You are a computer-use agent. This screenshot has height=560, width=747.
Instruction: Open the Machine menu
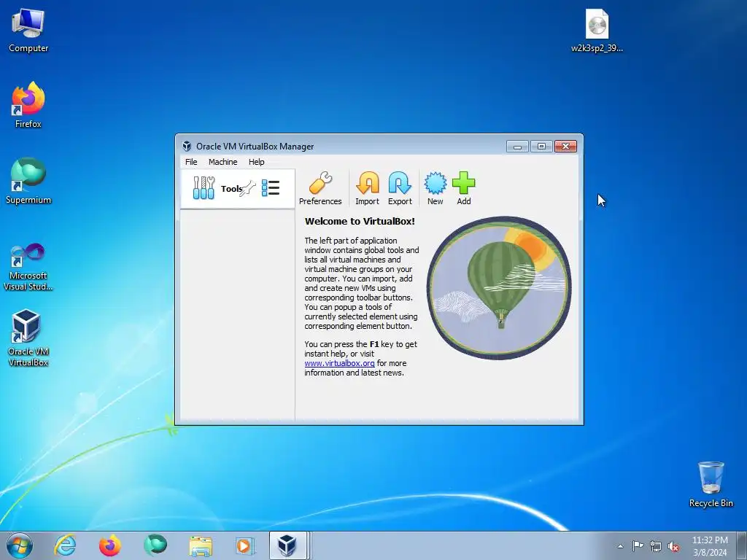(x=223, y=162)
